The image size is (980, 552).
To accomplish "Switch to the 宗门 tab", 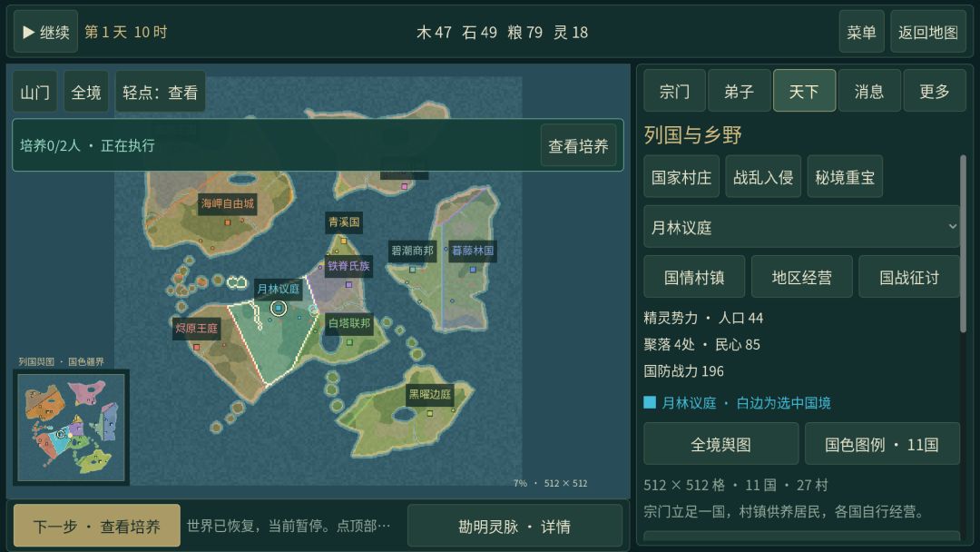I will tap(674, 92).
